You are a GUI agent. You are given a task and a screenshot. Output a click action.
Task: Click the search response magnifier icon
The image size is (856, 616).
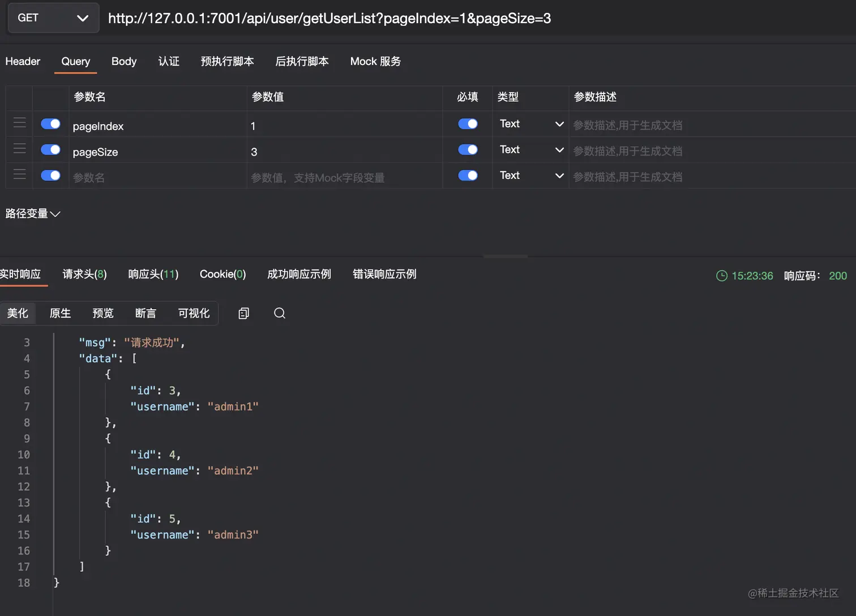[x=280, y=313]
